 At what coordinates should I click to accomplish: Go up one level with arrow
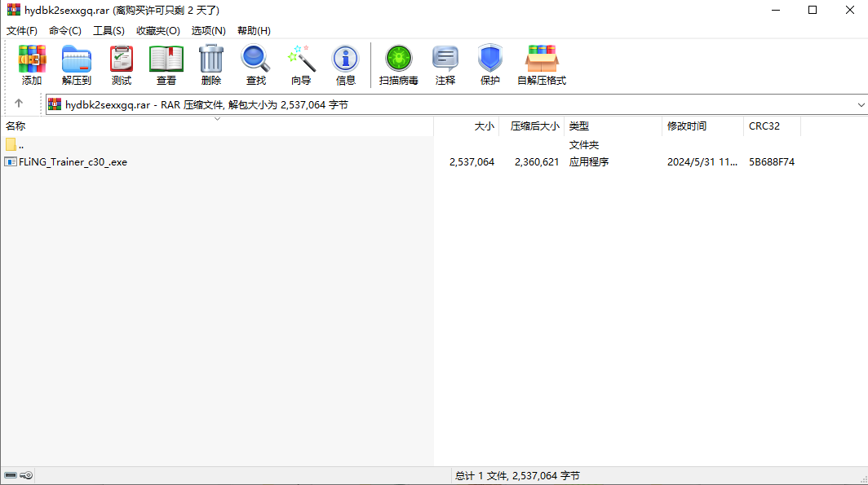pos(19,104)
